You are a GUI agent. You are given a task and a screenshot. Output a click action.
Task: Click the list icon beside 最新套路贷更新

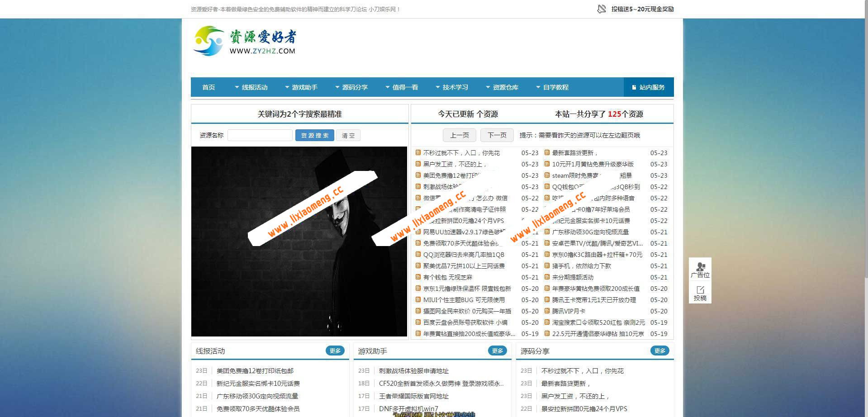tap(547, 152)
